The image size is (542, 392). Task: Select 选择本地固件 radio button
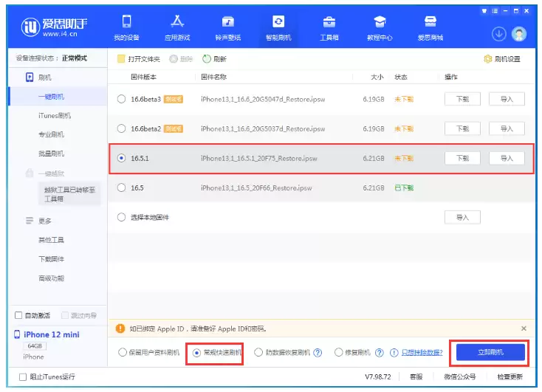pyautogui.click(x=121, y=218)
